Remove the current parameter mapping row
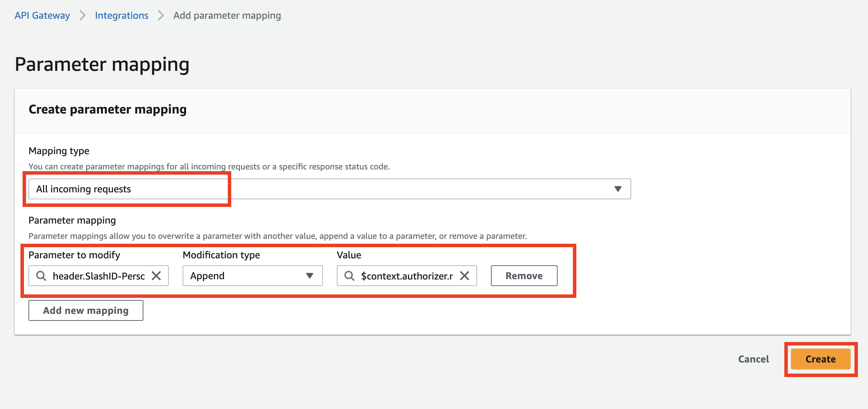Screen dimensions: 868x409 (x=524, y=276)
